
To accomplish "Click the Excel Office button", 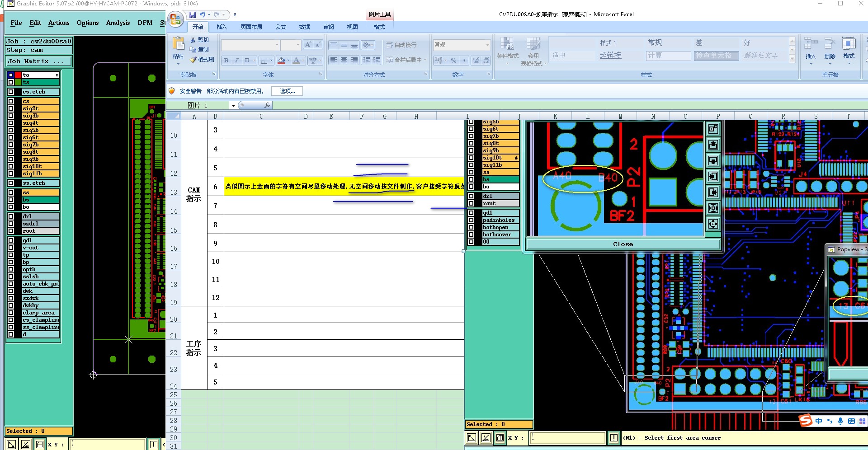I will (175, 19).
